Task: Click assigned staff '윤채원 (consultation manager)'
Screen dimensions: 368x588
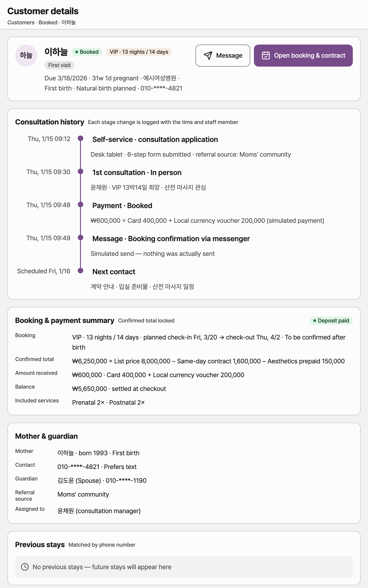Action: pyautogui.click(x=99, y=511)
